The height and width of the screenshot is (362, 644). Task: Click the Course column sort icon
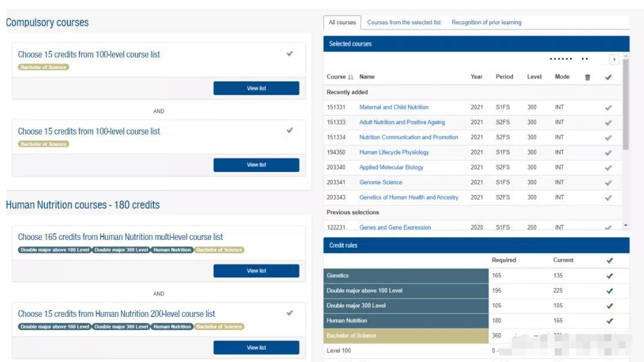point(350,77)
